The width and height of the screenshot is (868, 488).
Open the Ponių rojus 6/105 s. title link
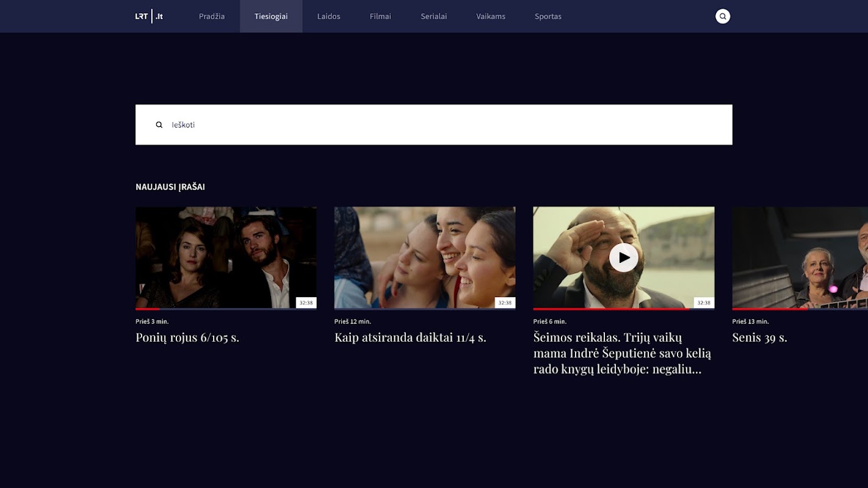187,337
